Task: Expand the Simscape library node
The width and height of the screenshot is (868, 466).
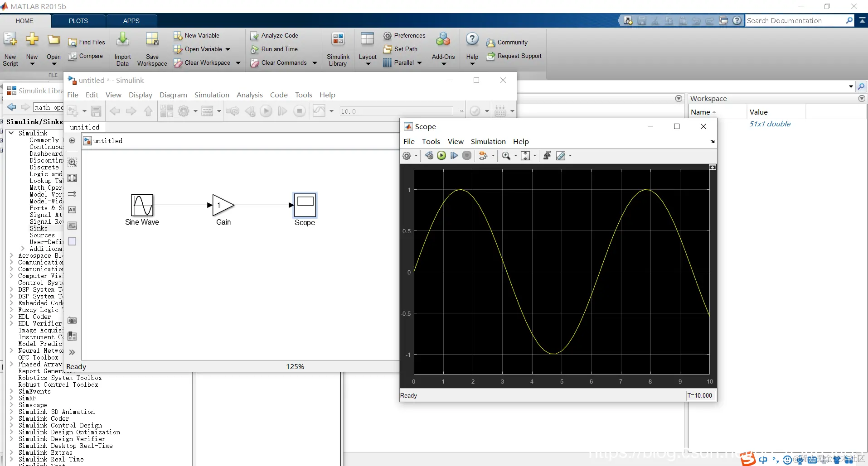Action: coord(11,405)
